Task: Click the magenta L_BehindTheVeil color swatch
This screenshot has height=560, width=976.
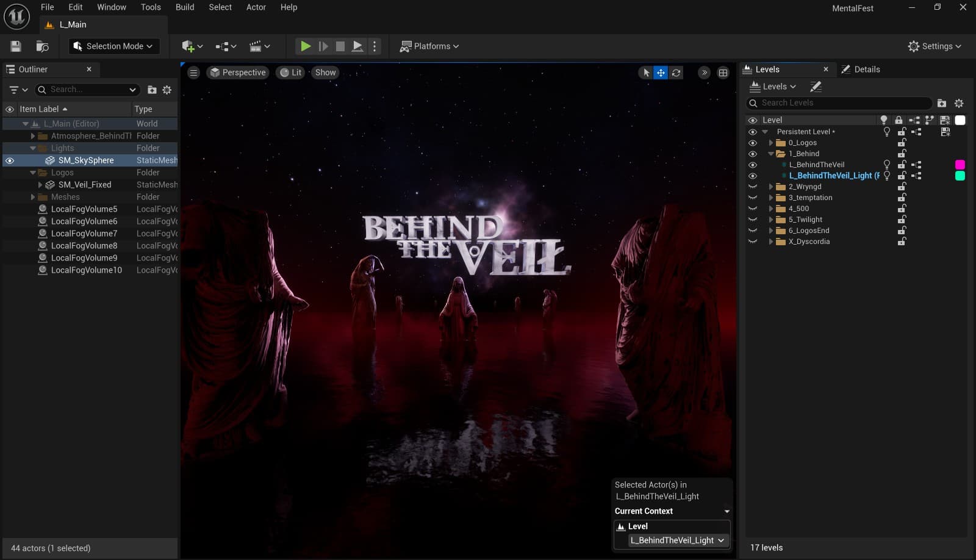Action: pos(960,165)
